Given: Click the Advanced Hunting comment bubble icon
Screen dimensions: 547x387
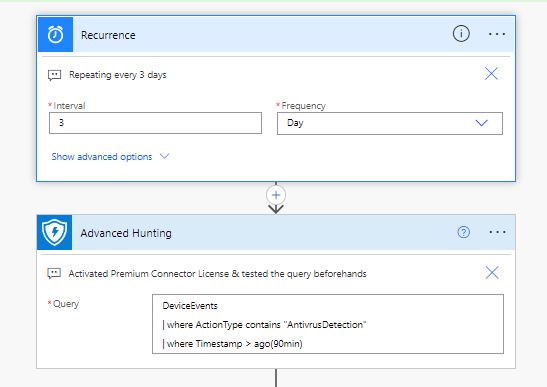Looking at the screenshot, I should [x=54, y=274].
